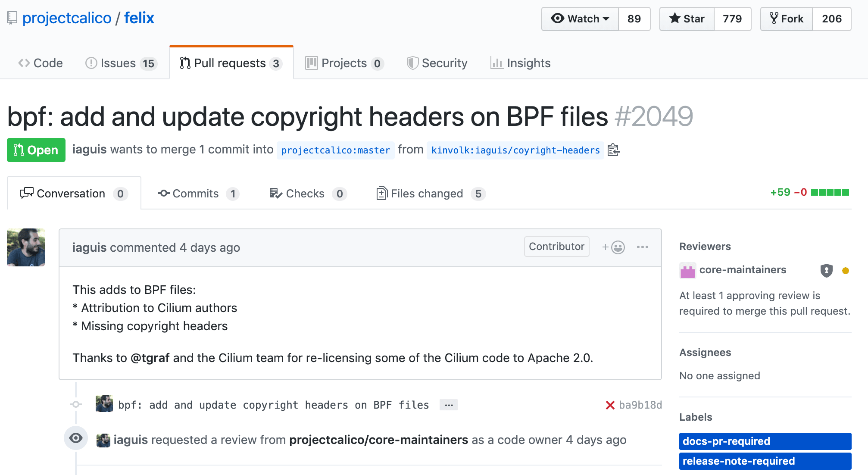Open the Projects tab
Image resolution: width=868 pixels, height=475 pixels.
(x=344, y=63)
